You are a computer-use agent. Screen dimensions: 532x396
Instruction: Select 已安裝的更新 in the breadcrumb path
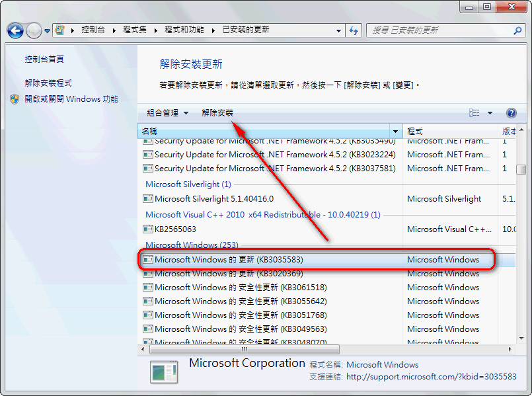pos(246,30)
